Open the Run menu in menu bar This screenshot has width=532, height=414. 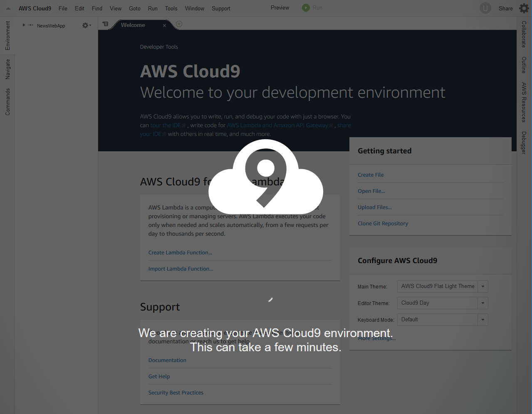point(153,8)
